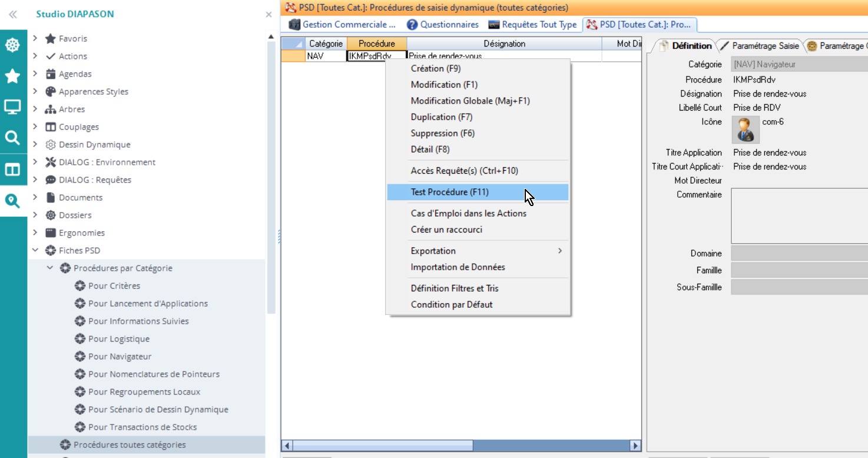Switch to the Questionnaires tab
Screen dimensions: 868x458
coord(443,25)
